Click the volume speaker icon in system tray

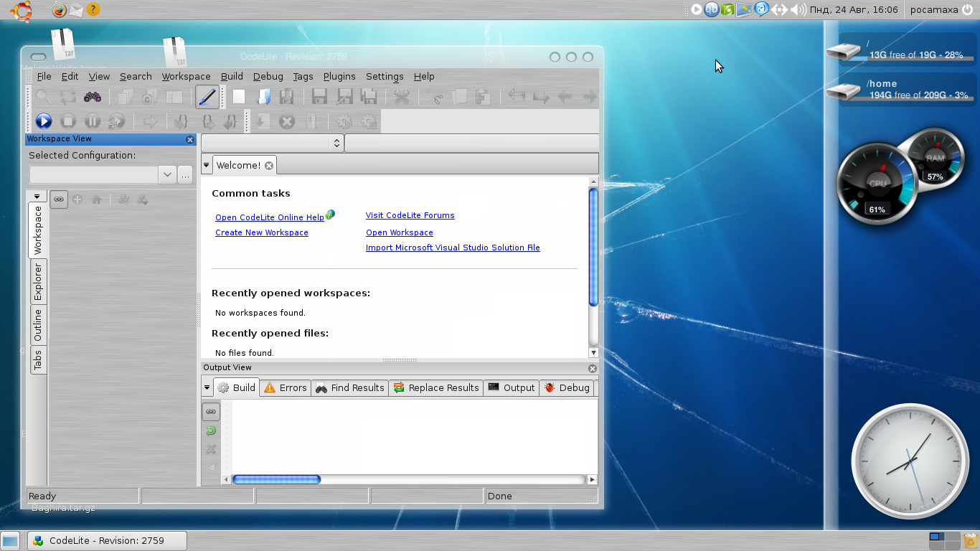tap(798, 9)
